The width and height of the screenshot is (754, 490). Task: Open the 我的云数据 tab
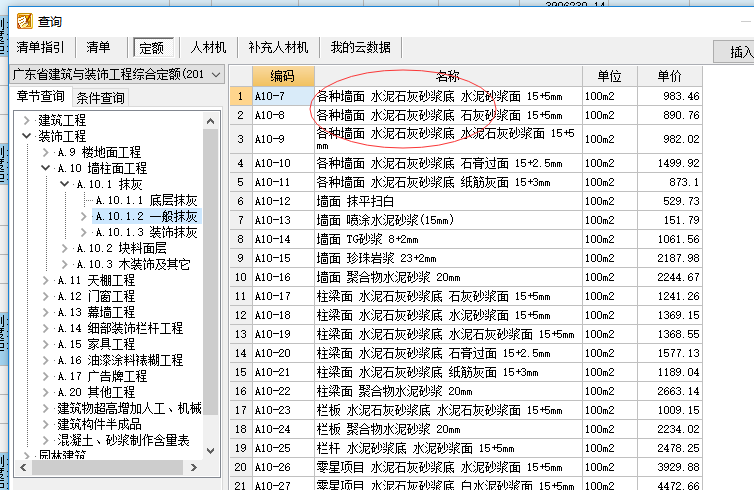[361, 47]
